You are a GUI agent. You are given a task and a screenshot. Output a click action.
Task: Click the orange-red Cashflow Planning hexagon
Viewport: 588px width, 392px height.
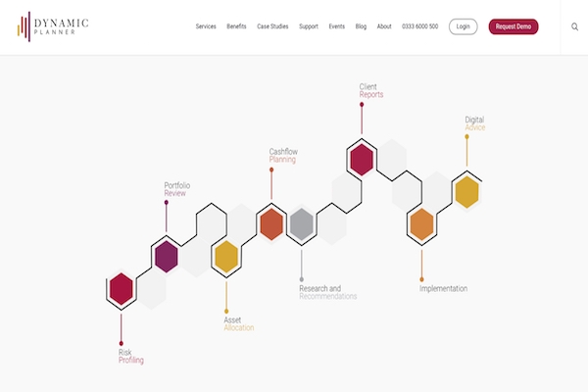pos(271,224)
